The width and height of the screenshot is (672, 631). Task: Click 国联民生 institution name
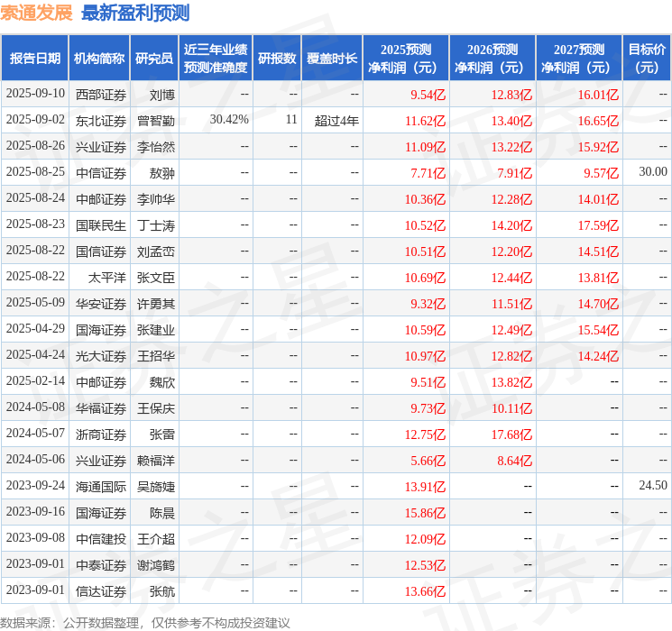[101, 225]
